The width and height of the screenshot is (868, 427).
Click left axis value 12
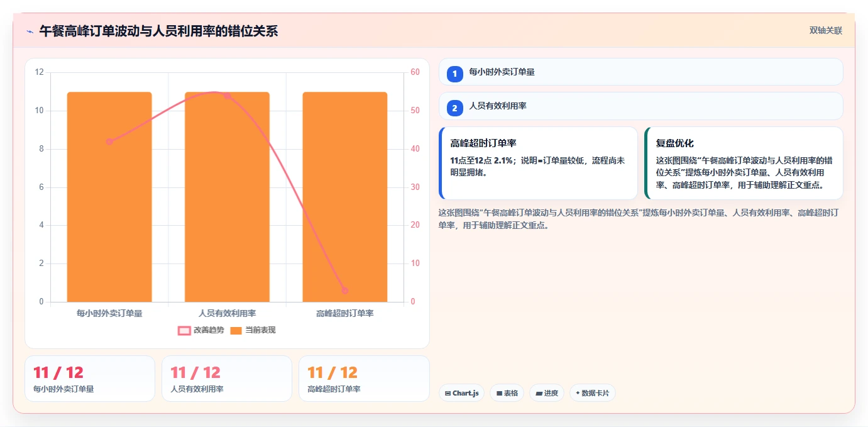tap(40, 72)
